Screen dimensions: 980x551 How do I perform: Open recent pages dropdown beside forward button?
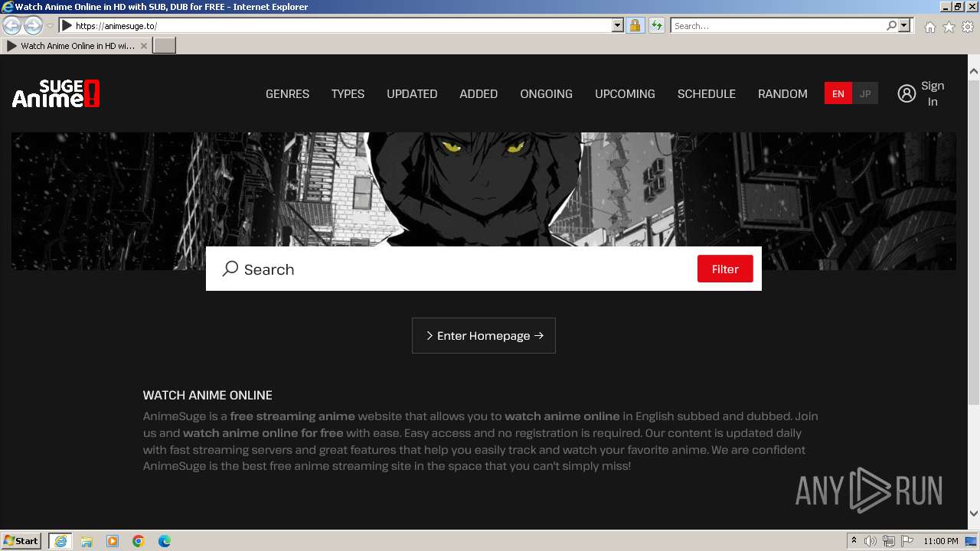tap(50, 25)
